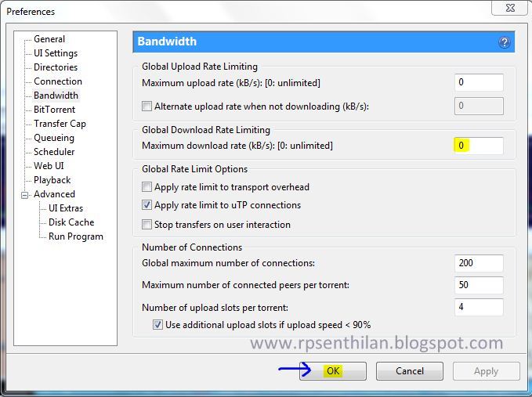Go to Scheduler settings
532x397 pixels.
[x=54, y=152]
